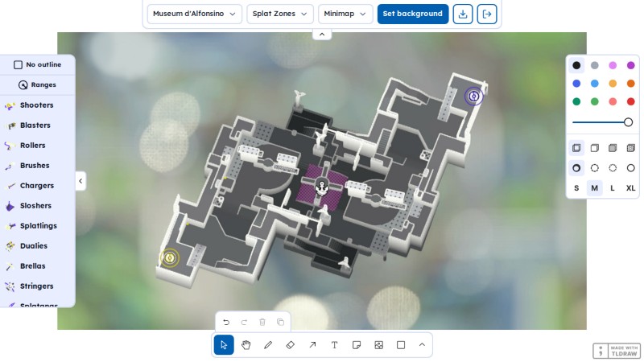Set fill style to semi
The width and height of the screenshot is (644, 362).
595,148
